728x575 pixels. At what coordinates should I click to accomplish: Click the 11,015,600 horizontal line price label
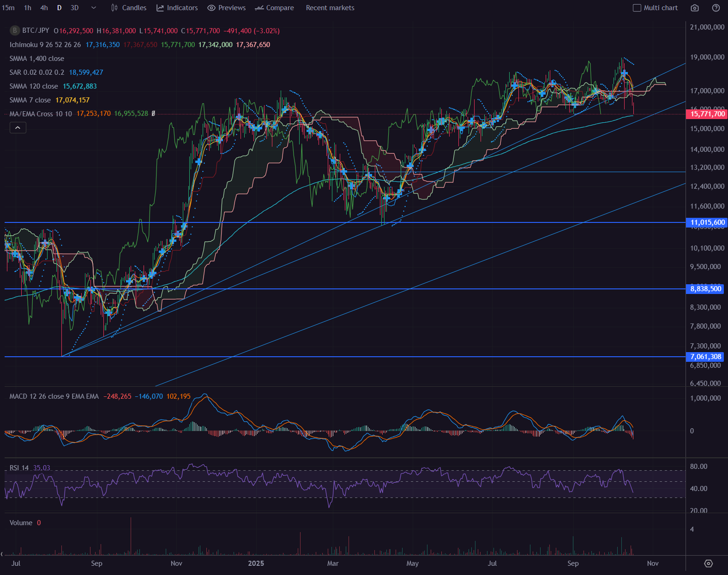pyautogui.click(x=707, y=222)
